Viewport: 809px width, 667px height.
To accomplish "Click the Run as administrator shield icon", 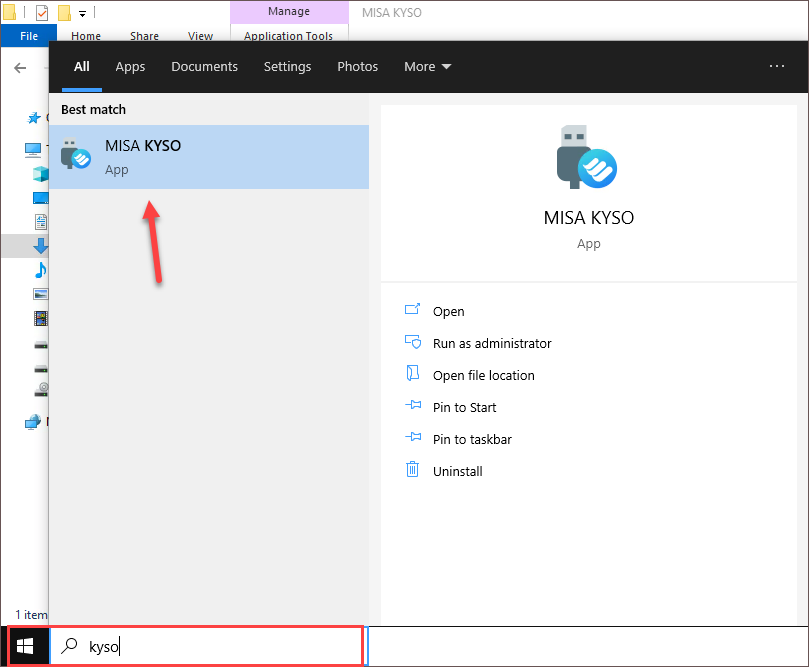I will (x=412, y=342).
